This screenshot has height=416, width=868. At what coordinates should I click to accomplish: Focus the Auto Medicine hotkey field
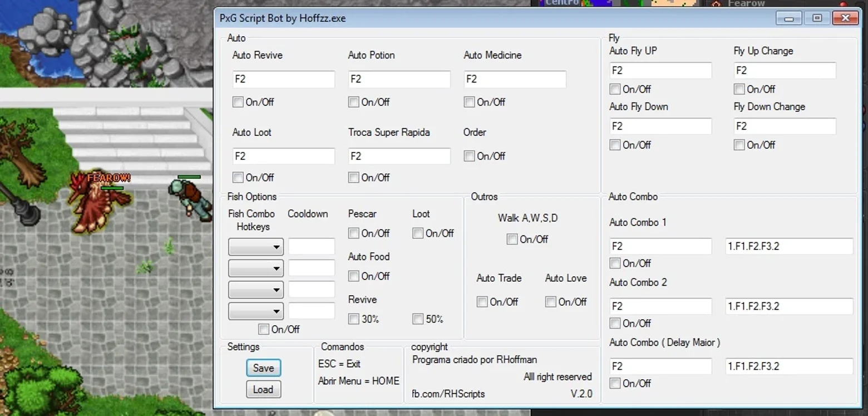(x=515, y=79)
